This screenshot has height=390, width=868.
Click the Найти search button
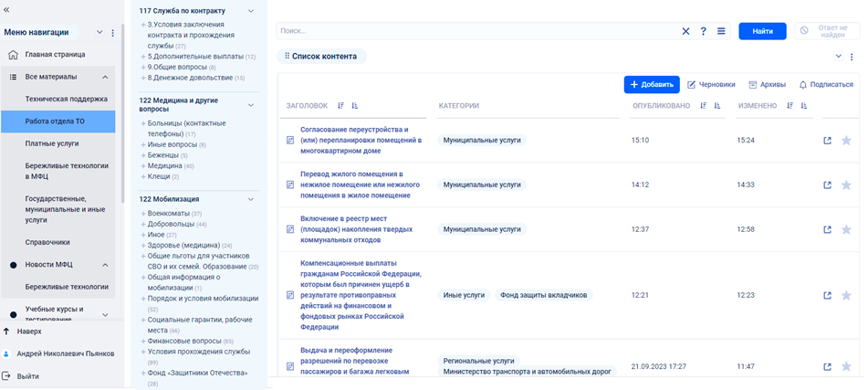762,32
